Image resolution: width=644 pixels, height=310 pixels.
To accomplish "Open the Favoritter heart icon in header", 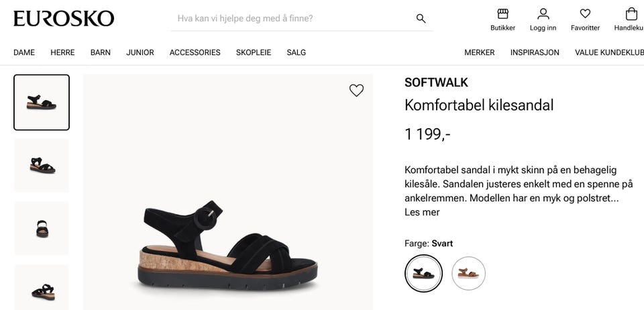I will 585,14.
